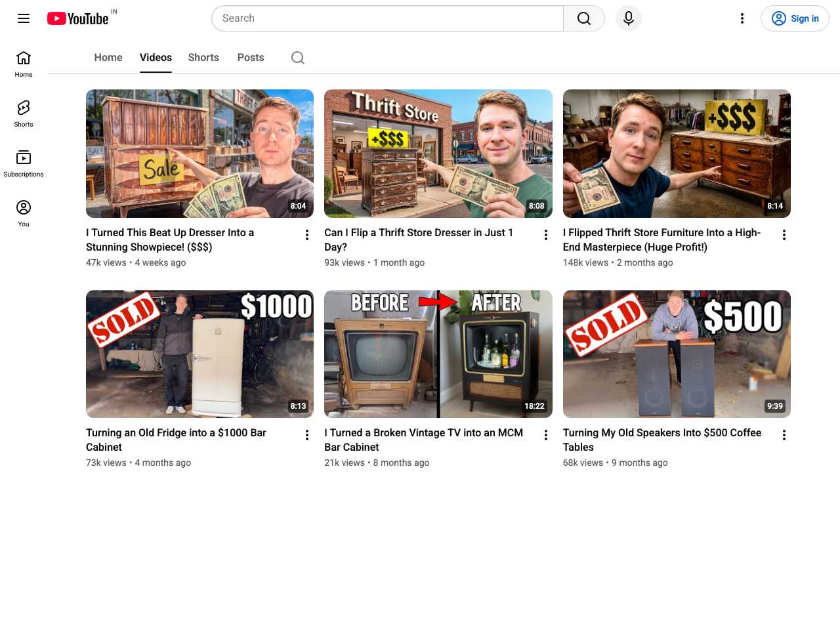Focus the Search input field
This screenshot has width=840, height=643.
click(x=387, y=18)
